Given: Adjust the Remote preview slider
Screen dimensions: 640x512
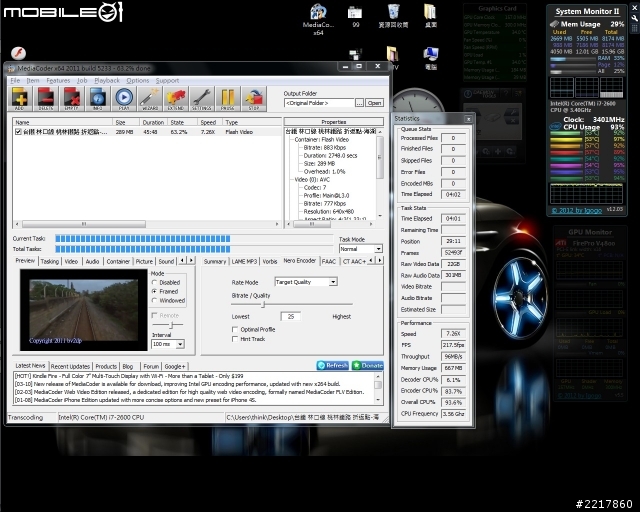Looking at the screenshot, I should pos(172,325).
